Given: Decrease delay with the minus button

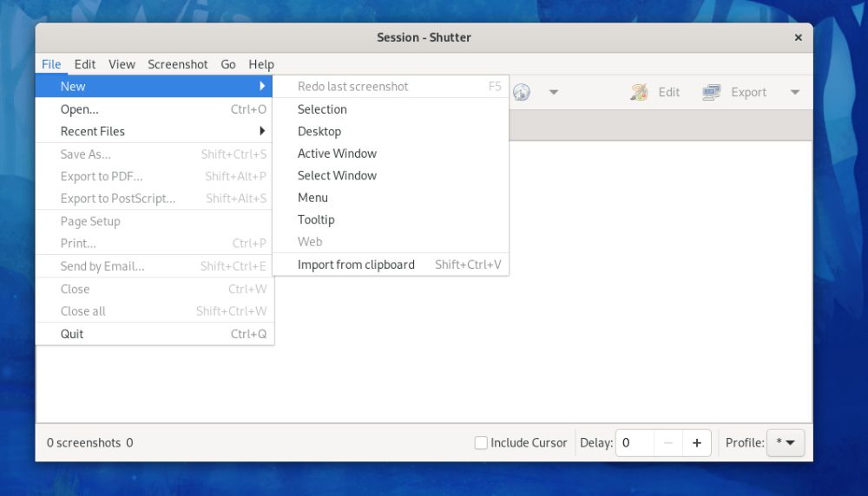Looking at the screenshot, I should pyautogui.click(x=668, y=442).
